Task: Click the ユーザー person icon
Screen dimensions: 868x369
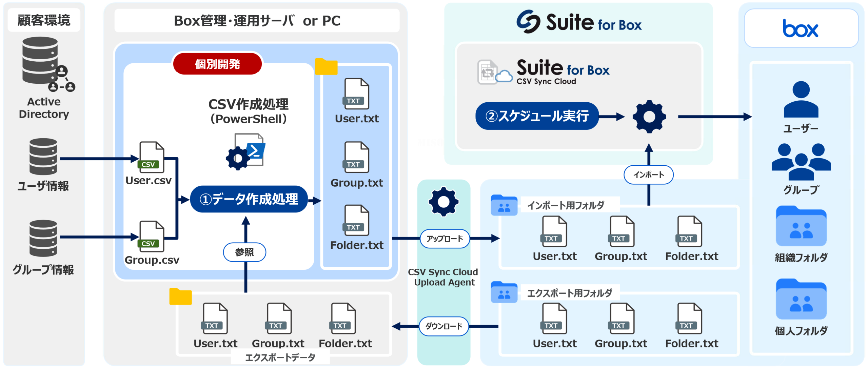Action: point(801,100)
